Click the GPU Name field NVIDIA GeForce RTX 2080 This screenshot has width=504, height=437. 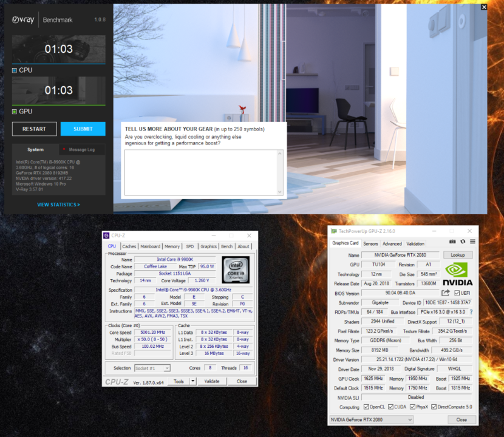click(x=400, y=255)
